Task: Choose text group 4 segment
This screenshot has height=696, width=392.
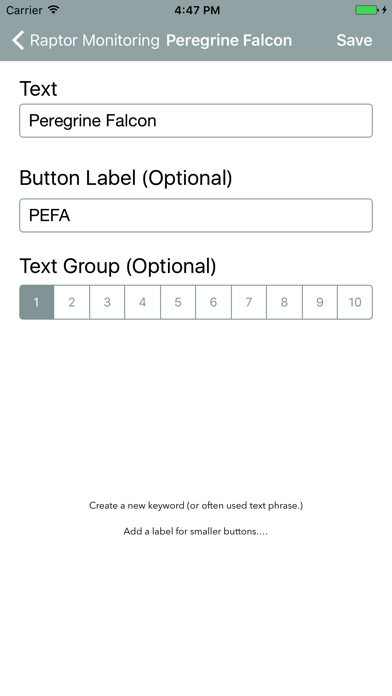Action: coord(143,302)
